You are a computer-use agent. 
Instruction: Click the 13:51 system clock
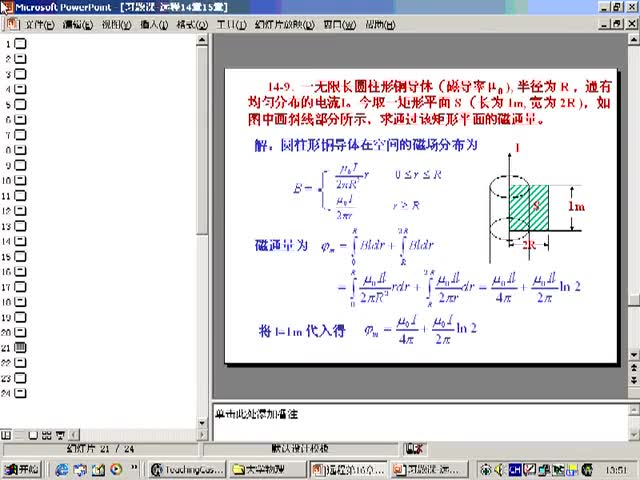pyautogui.click(x=616, y=471)
